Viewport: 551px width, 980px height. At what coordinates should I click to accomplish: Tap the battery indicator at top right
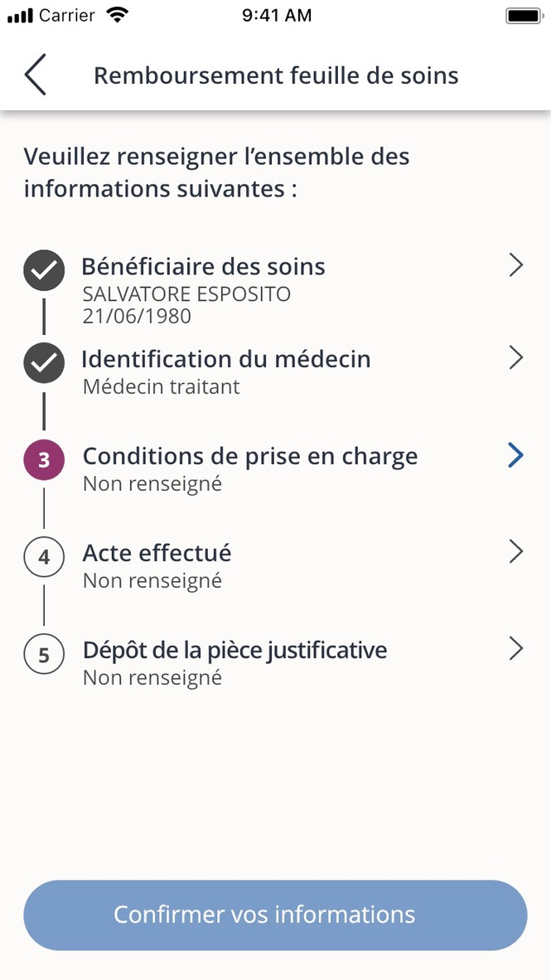(524, 13)
